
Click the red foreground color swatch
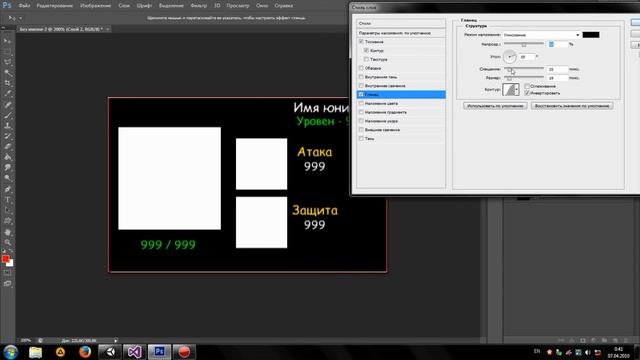pyautogui.click(x=5, y=259)
